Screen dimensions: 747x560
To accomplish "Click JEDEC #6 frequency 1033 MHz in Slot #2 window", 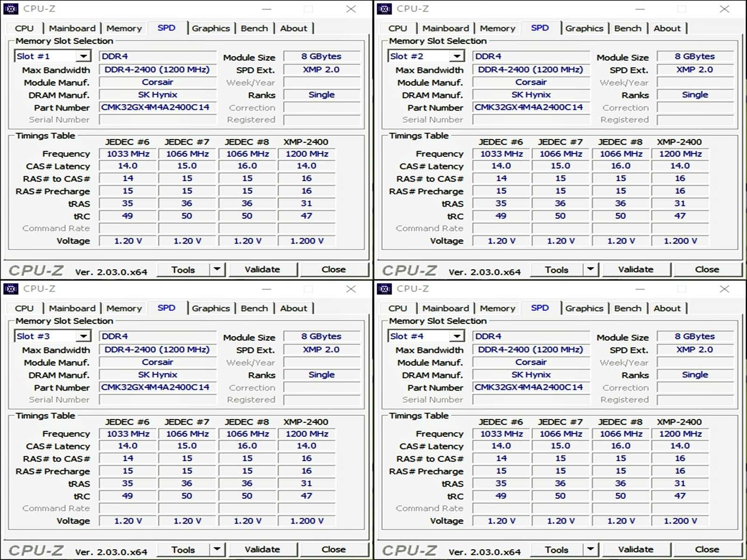I will pos(501,154).
